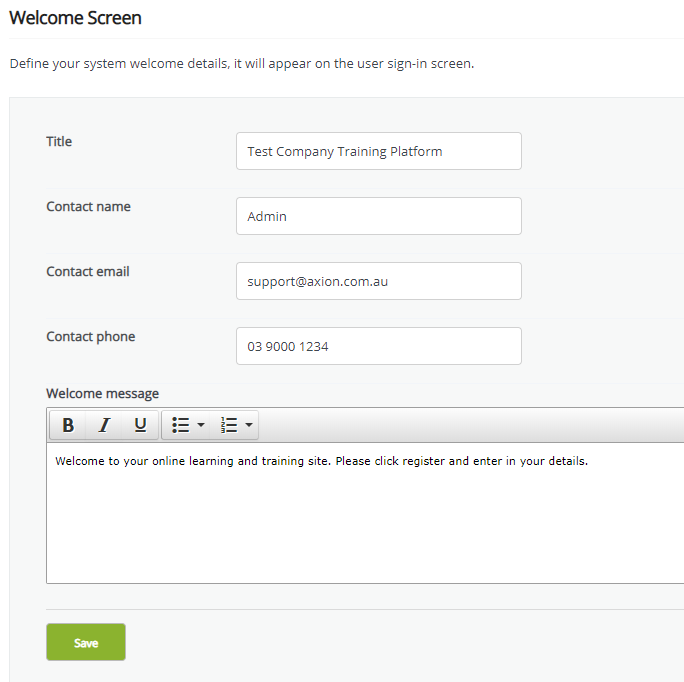Click into the Contact name field

(378, 216)
